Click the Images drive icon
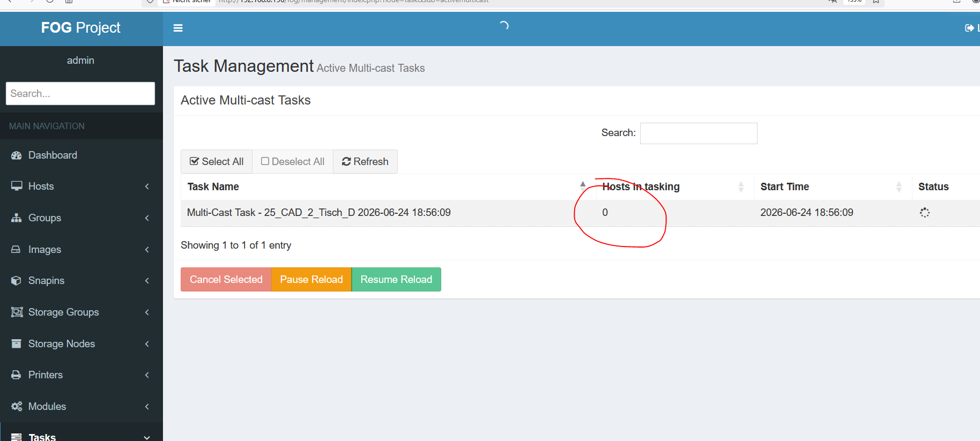Viewport: 980px width, 441px height. [x=16, y=249]
